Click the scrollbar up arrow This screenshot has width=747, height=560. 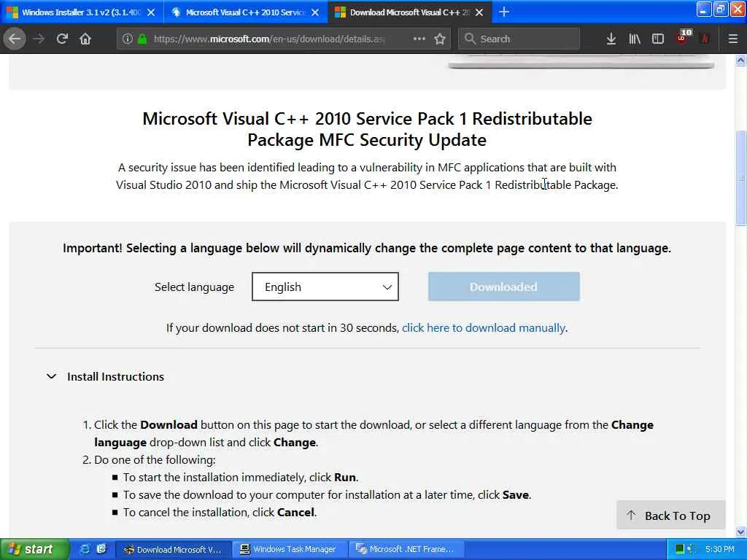[740, 61]
